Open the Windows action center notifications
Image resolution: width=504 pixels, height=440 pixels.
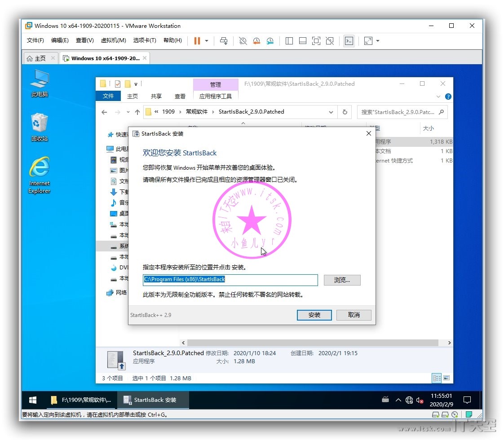[467, 400]
